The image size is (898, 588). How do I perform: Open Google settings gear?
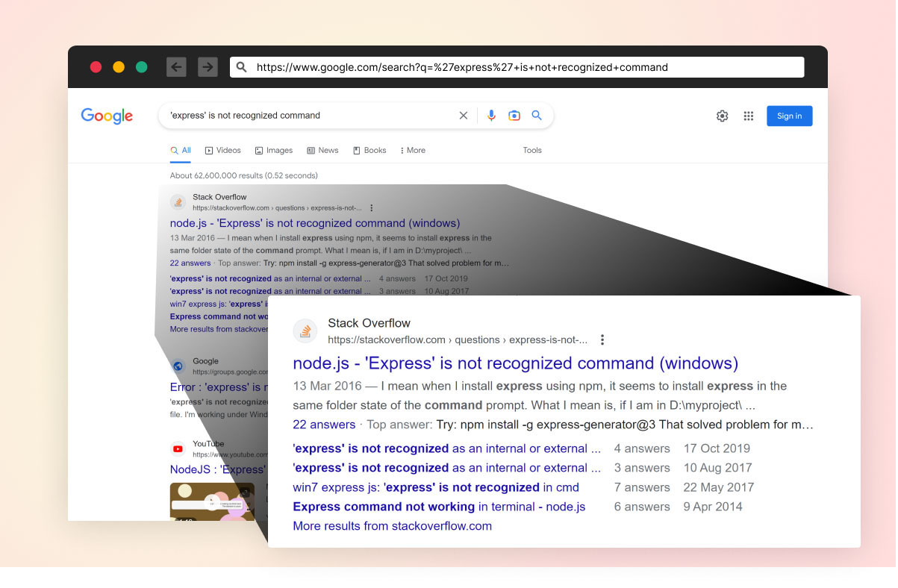[722, 116]
